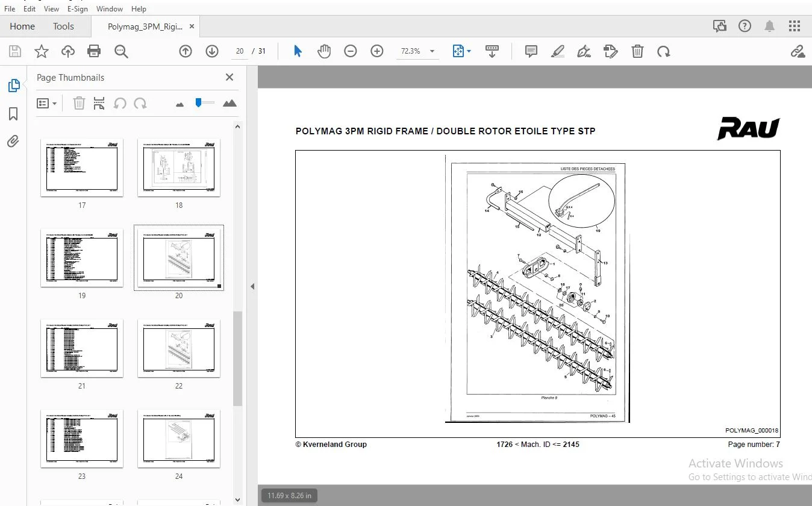
Task: Select the Highlight text tool
Action: [557, 51]
